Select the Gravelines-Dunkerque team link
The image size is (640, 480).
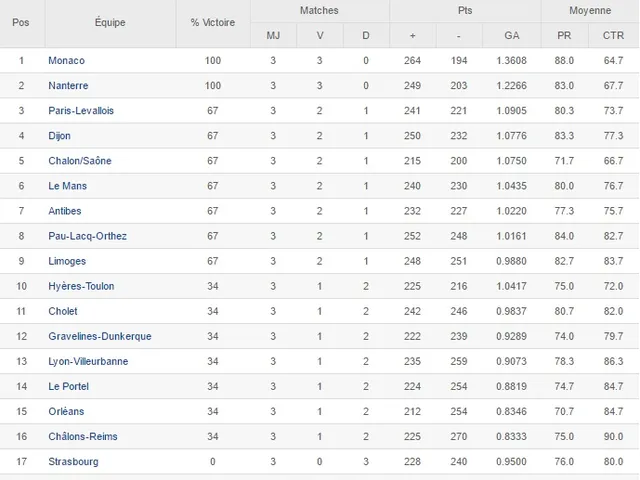point(100,336)
